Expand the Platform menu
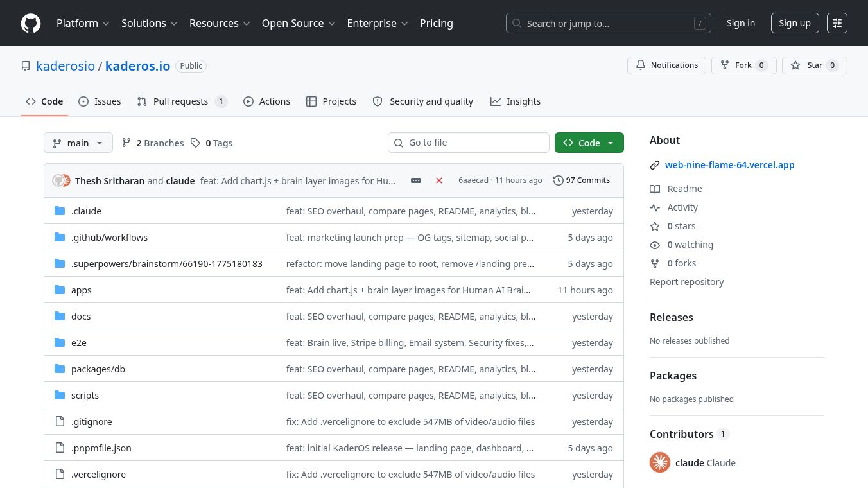Screen dimensions: 868x488 [83, 23]
